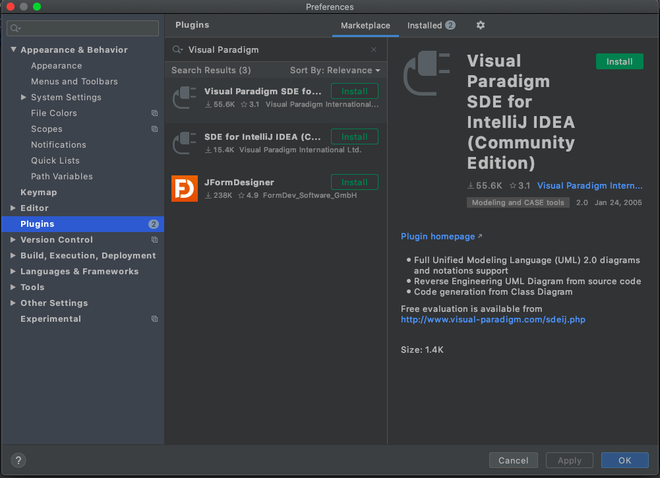Clear the plugin search field text
660x478 pixels.
coord(374,49)
